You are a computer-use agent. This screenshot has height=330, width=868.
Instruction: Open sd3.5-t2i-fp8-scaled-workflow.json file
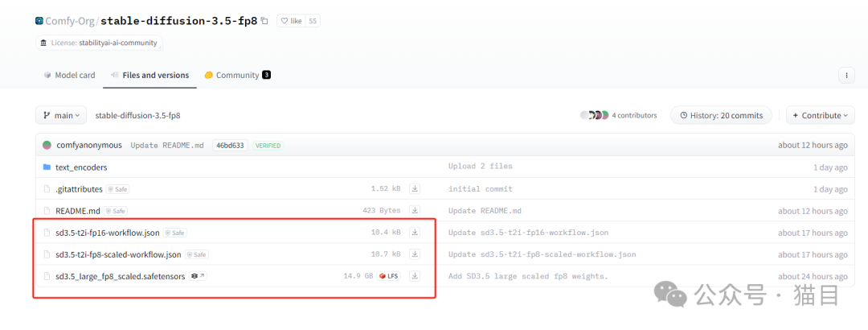(118, 254)
